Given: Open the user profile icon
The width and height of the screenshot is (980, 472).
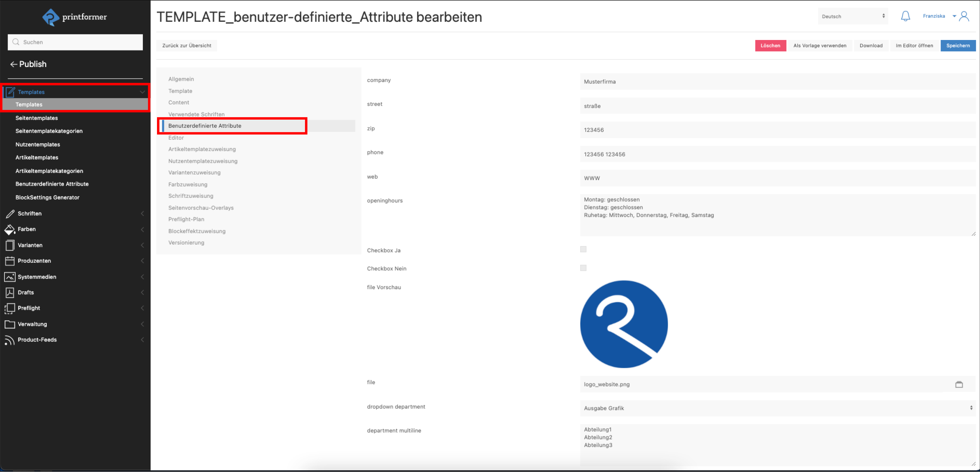Looking at the screenshot, I should point(964,16).
